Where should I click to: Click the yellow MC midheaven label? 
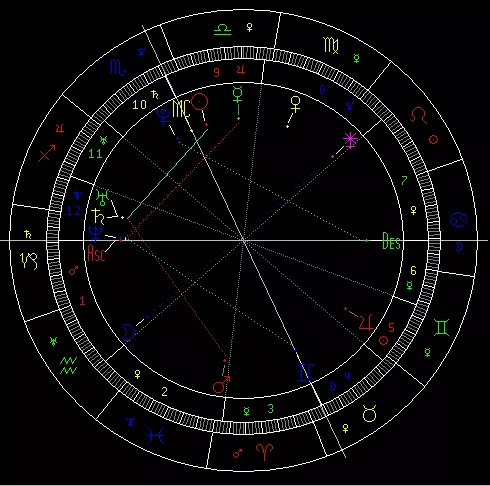(x=181, y=109)
